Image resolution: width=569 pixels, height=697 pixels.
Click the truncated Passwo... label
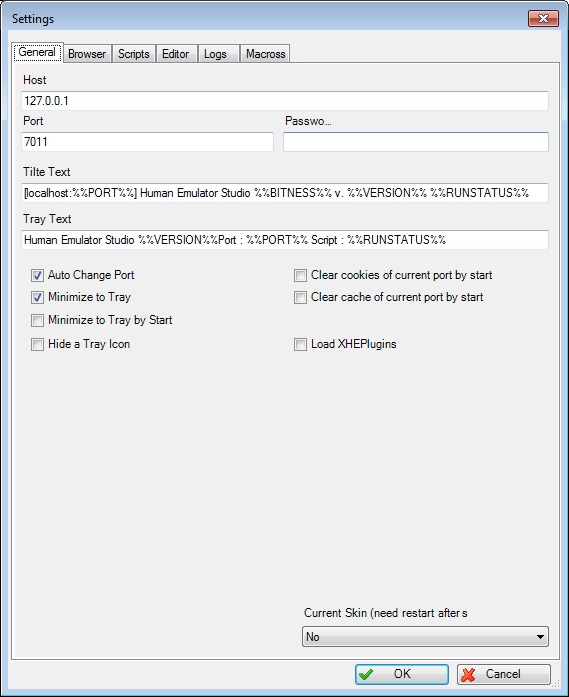pyautogui.click(x=308, y=121)
